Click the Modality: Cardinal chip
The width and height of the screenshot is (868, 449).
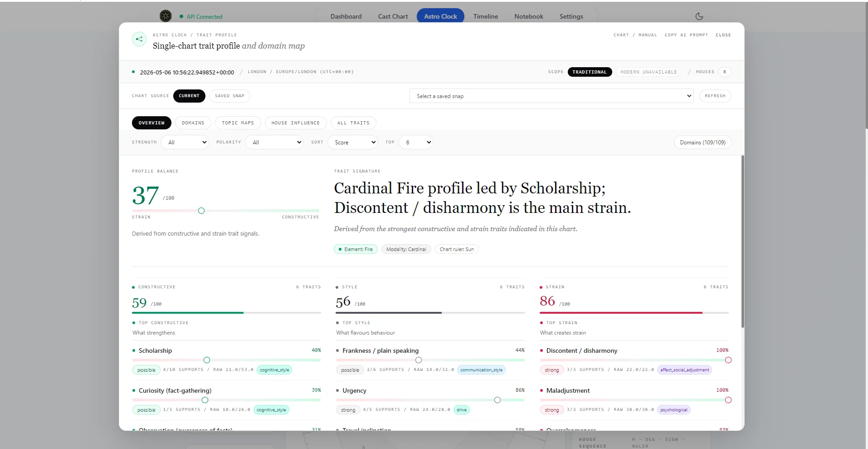click(x=406, y=249)
